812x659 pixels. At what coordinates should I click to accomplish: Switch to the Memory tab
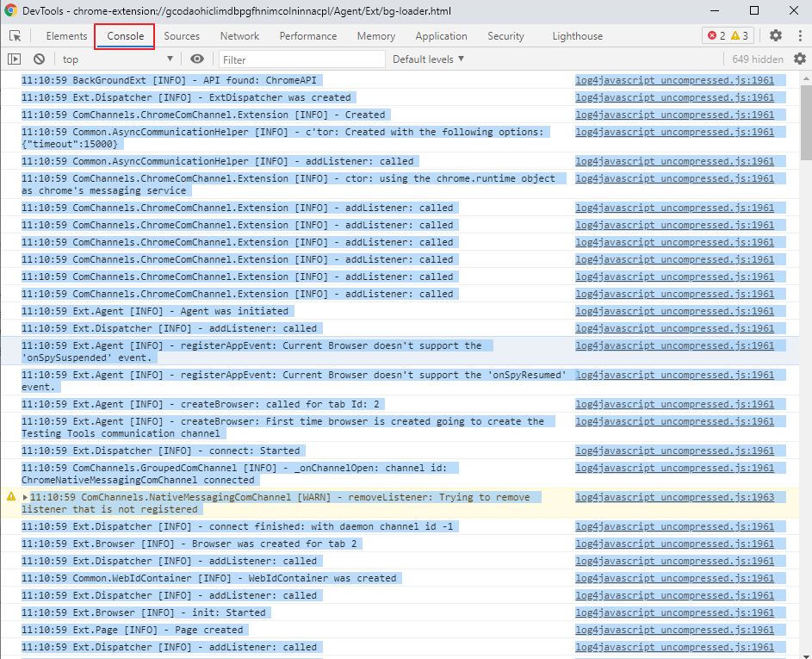tap(375, 35)
